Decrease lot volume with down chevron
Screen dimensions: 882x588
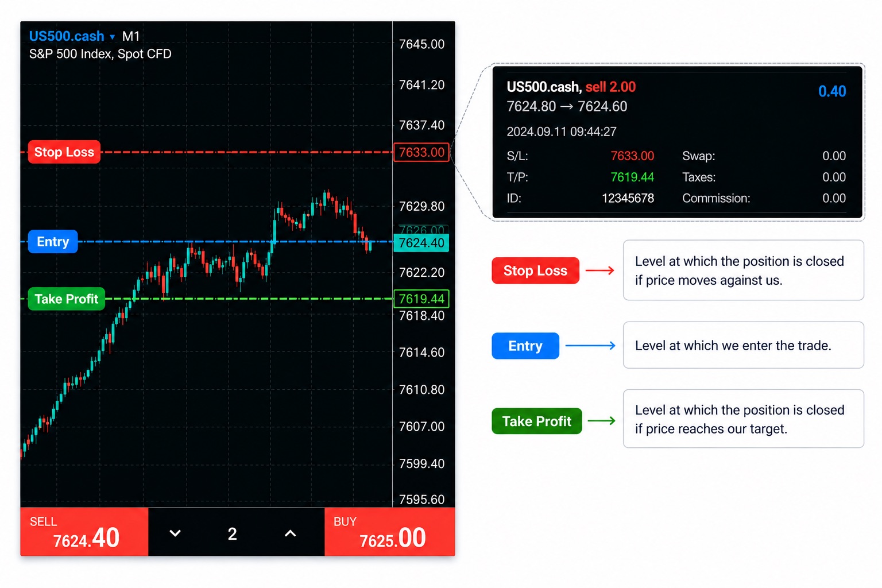[x=175, y=533]
